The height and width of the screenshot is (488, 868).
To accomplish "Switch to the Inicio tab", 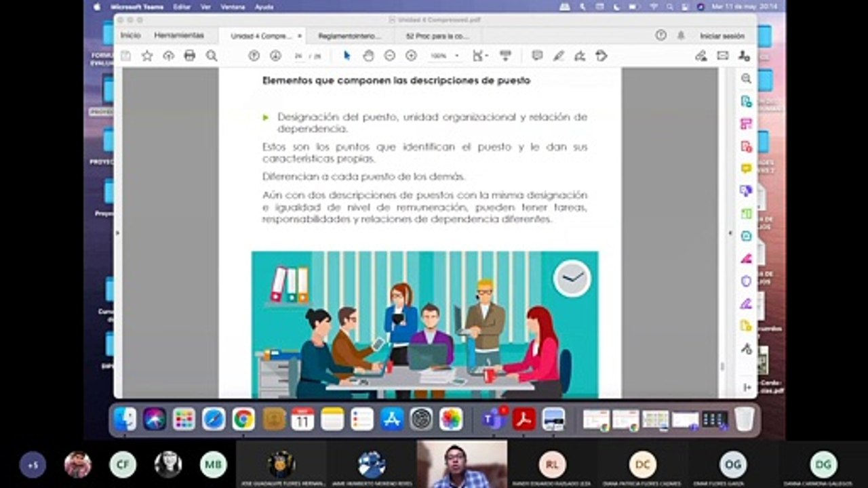I will [131, 35].
